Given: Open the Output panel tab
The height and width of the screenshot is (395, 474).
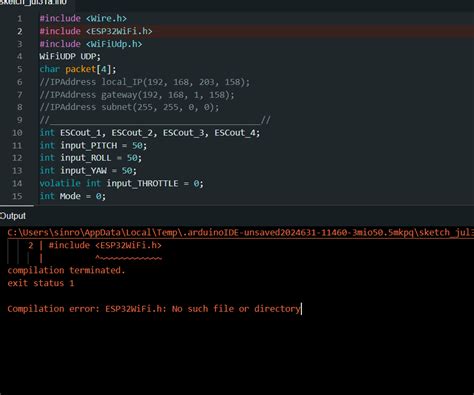Looking at the screenshot, I should pyautogui.click(x=13, y=216).
